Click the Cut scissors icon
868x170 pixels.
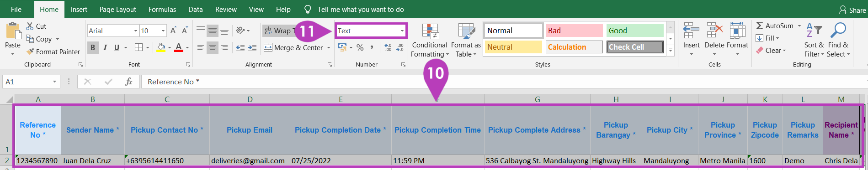(30, 26)
